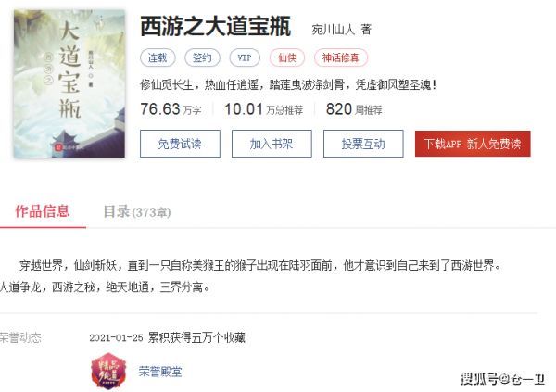Click the 2021-01-25 累积获得五万个收藏 entry
Viewport: 556px width, 392px height.
(x=168, y=337)
